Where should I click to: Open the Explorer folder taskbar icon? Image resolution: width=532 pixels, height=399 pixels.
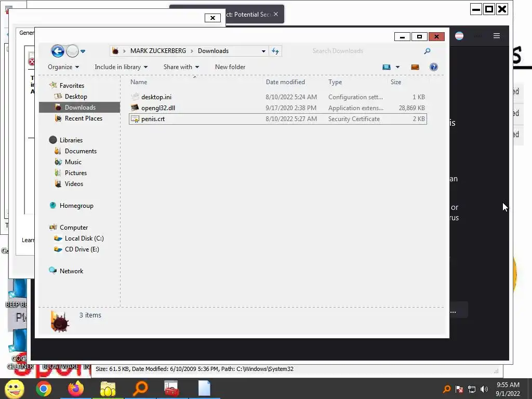click(x=108, y=389)
